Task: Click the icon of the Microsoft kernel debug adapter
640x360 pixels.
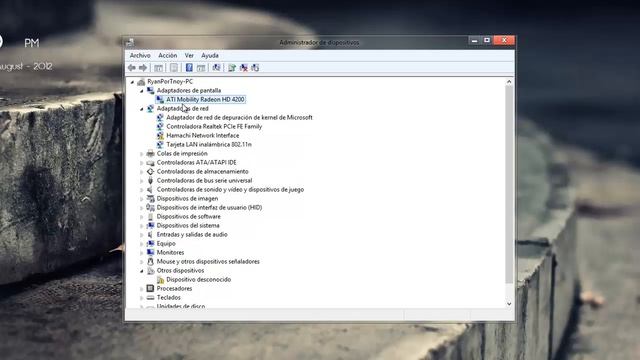Action: [x=160, y=118]
